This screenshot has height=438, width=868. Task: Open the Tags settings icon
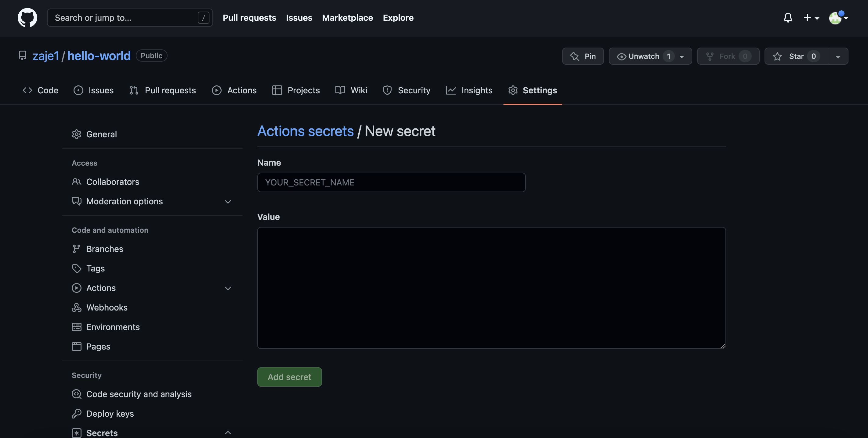point(77,268)
